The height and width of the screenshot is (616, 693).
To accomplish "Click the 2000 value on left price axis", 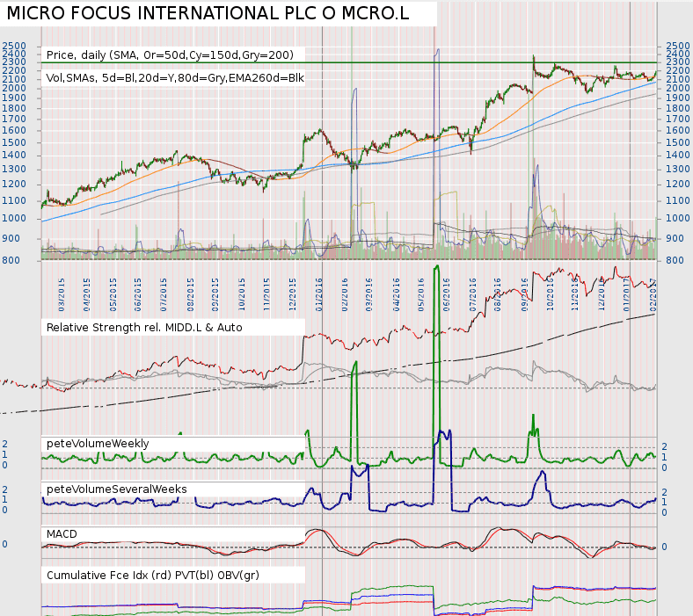I will point(14,88).
